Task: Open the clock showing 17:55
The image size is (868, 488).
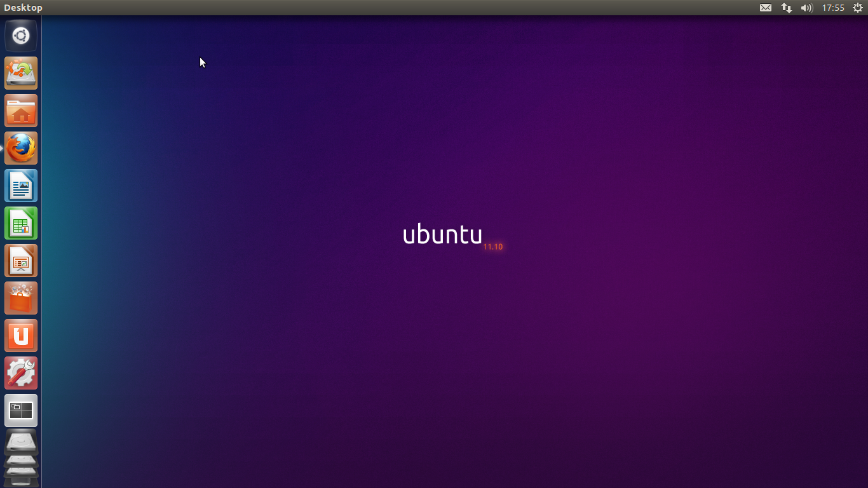Action: pos(832,8)
